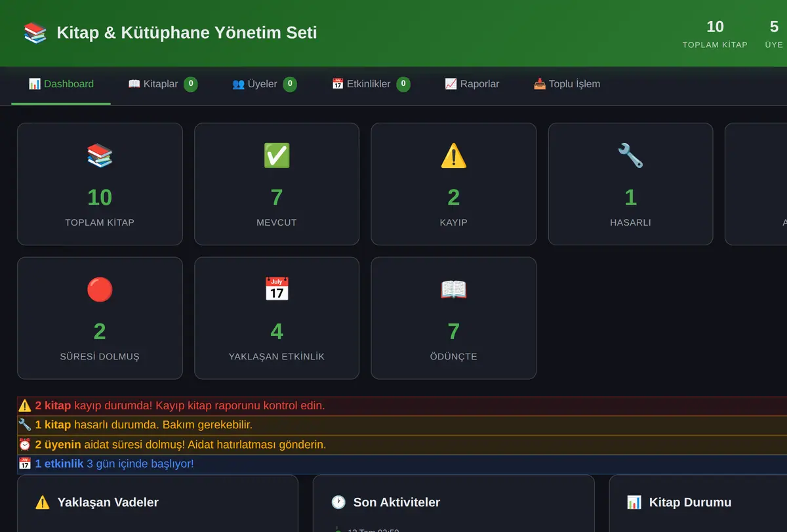Click the warning icon beside Yaklaşan Vadeler
The height and width of the screenshot is (532, 787).
click(x=43, y=502)
